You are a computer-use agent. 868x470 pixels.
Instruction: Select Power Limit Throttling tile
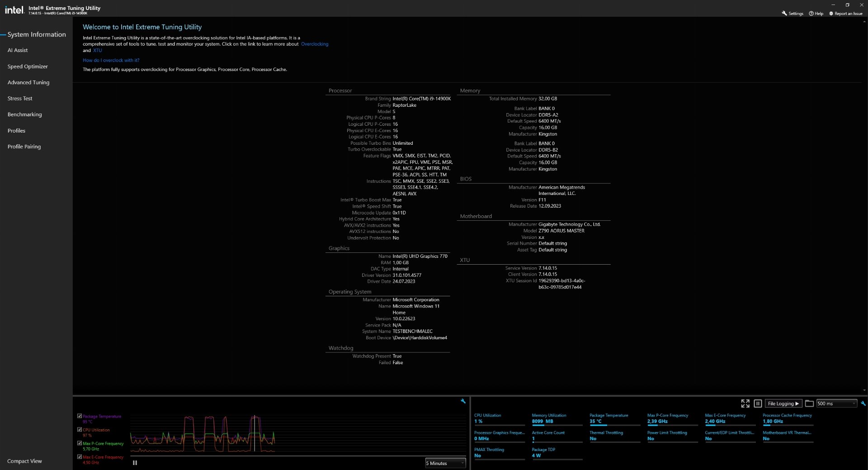coord(673,436)
